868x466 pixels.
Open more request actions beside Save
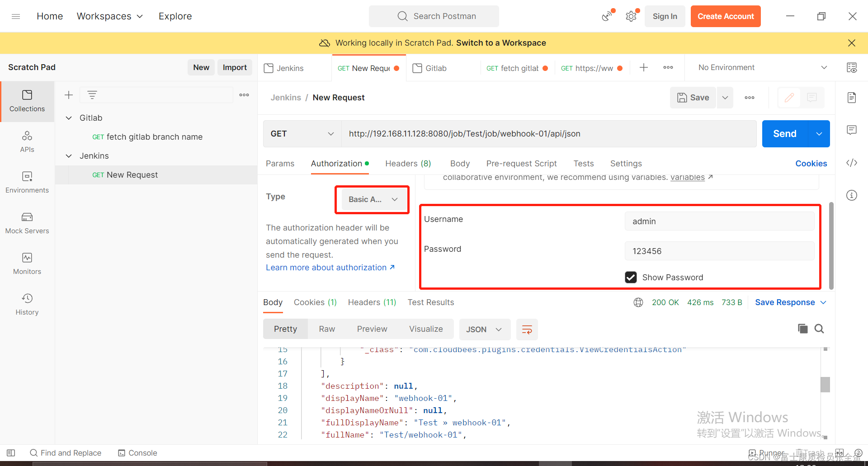point(750,98)
